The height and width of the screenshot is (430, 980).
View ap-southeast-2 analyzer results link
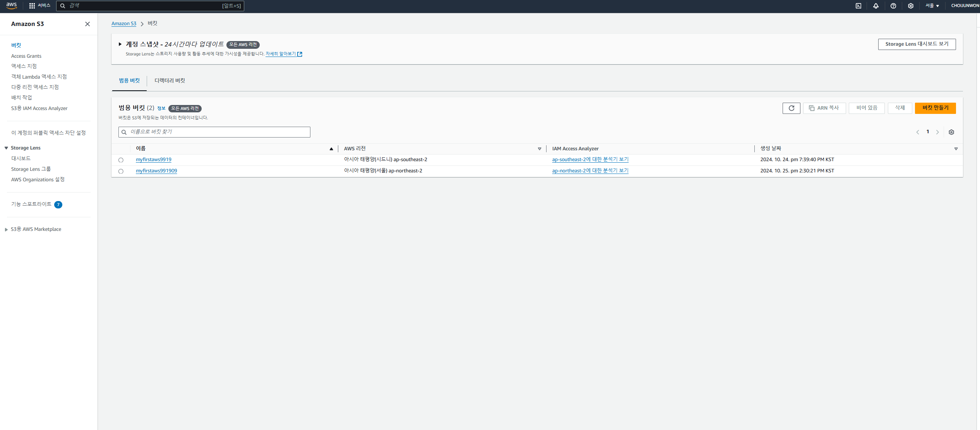[590, 160]
